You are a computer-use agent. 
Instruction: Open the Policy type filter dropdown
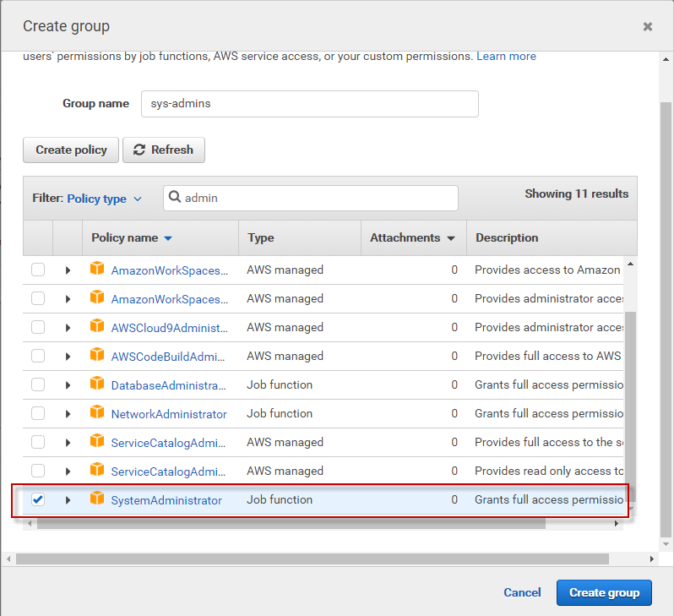pyautogui.click(x=104, y=199)
